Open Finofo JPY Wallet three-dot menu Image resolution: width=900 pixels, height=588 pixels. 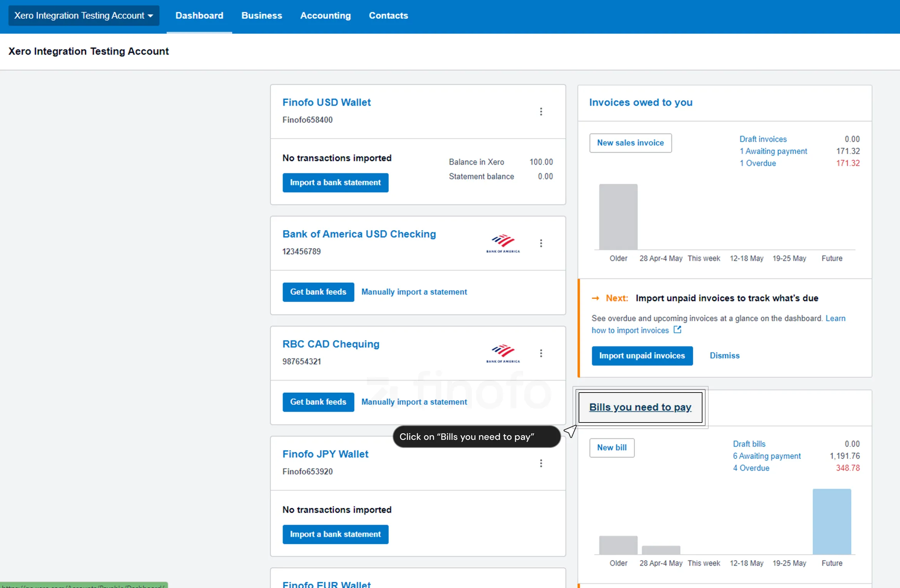541,463
